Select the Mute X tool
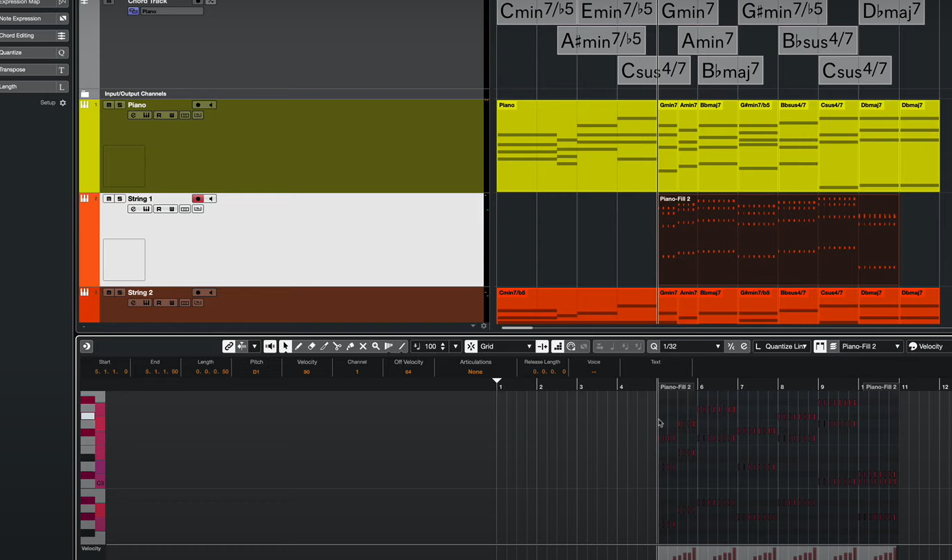This screenshot has width=952, height=560. (x=363, y=346)
